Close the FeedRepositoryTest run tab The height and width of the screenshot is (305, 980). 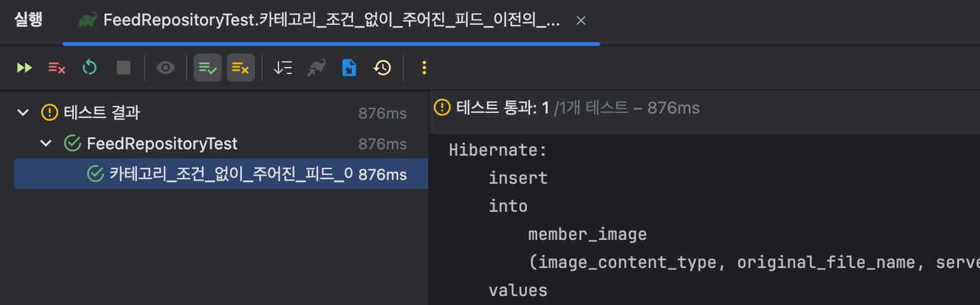pos(580,21)
